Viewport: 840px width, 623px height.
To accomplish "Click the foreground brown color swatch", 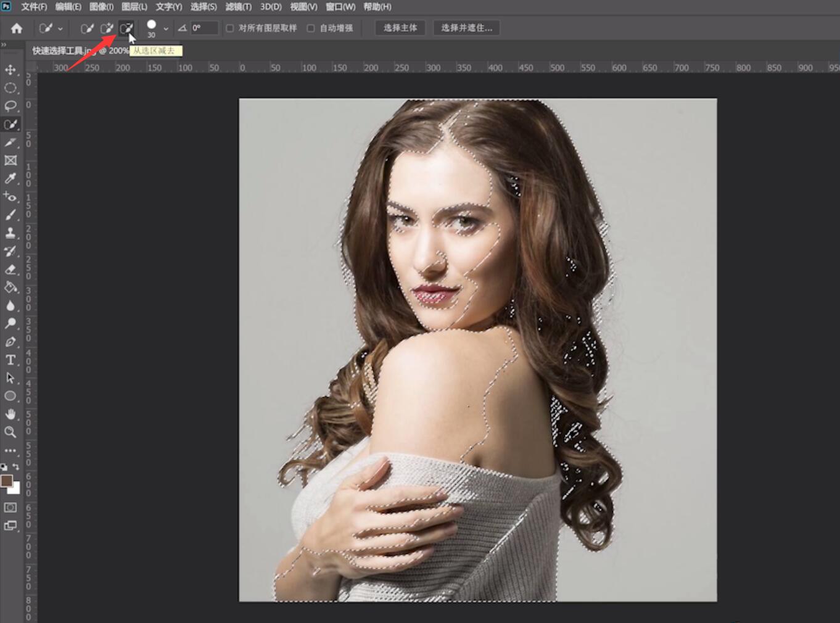I will (6, 481).
